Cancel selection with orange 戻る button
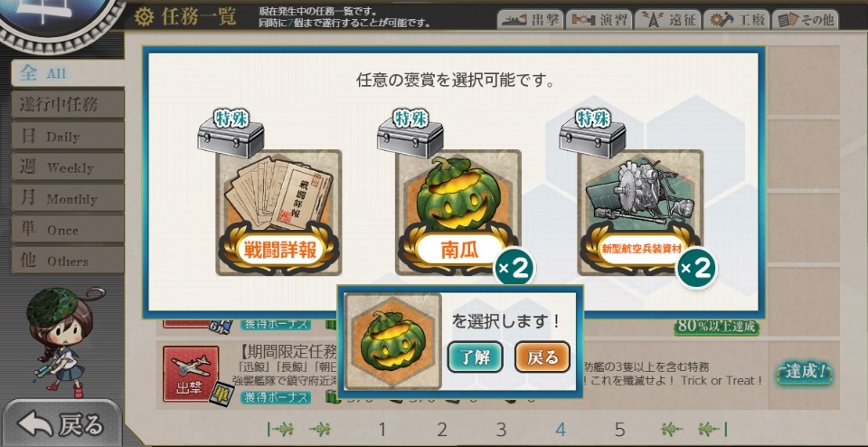The image size is (868, 447). coord(542,357)
